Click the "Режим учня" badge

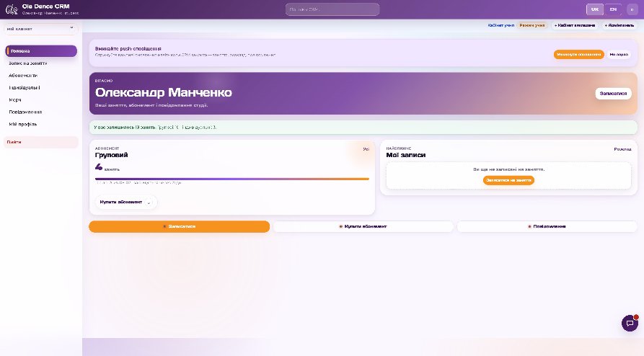click(532, 25)
